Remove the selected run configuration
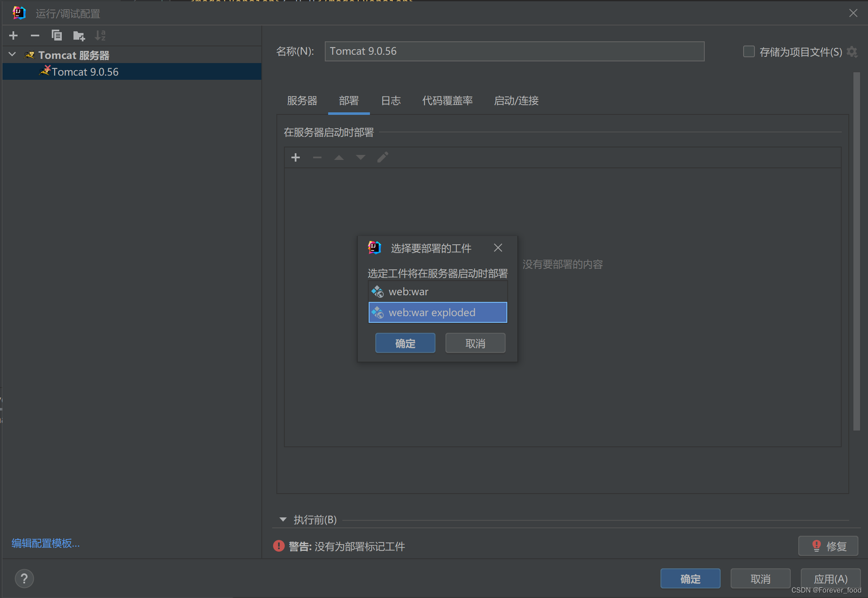This screenshot has width=868, height=598. coord(35,35)
